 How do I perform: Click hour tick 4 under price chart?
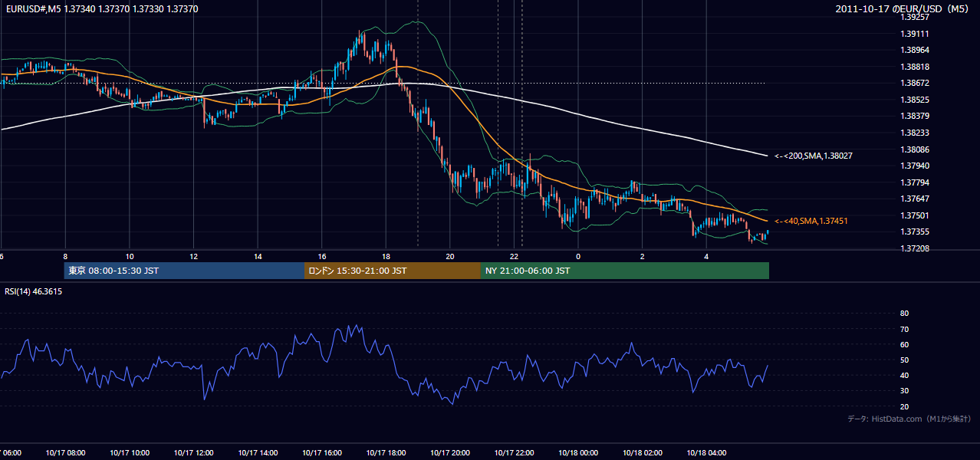tap(707, 257)
